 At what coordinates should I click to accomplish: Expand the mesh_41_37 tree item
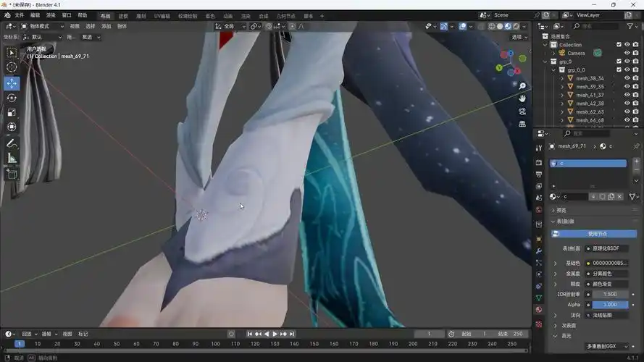click(x=562, y=95)
